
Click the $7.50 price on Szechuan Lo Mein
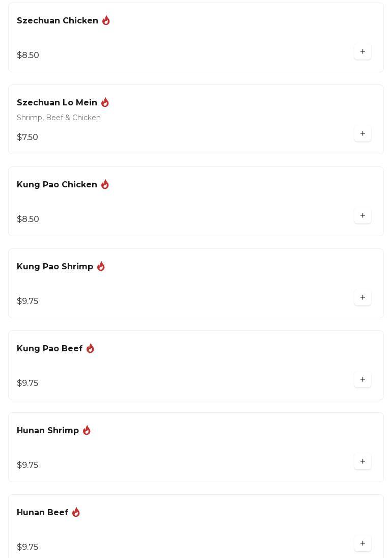(x=27, y=137)
